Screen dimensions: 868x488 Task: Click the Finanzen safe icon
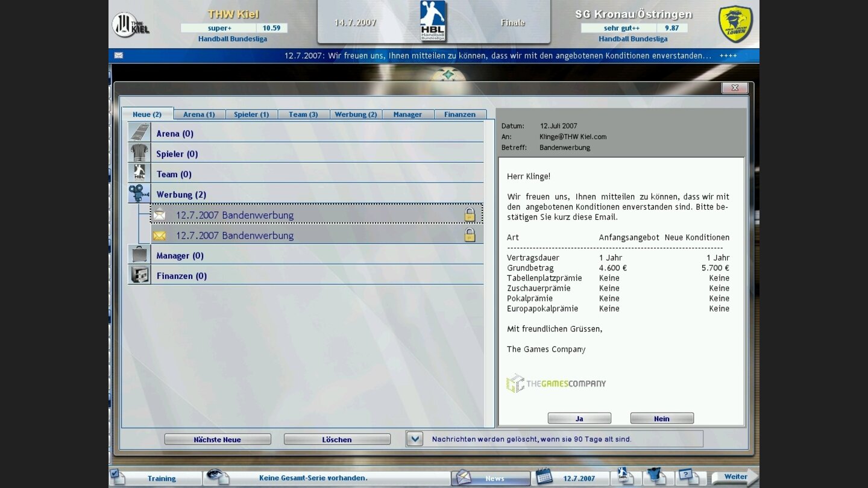coord(139,275)
